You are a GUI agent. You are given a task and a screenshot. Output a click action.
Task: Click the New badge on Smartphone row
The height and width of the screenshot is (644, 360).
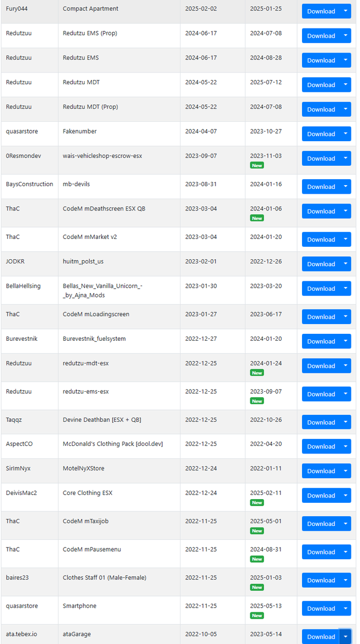pos(257,616)
